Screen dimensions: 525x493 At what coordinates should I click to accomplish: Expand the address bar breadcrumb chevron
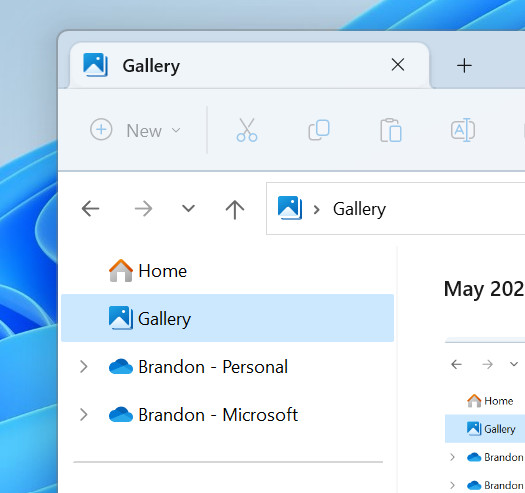[316, 209]
